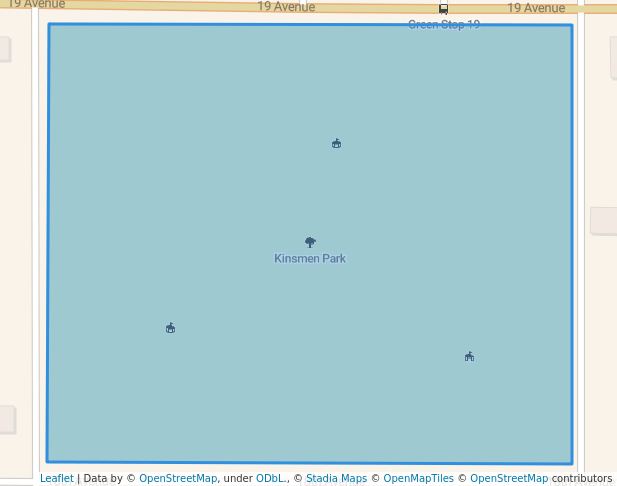The width and height of the screenshot is (617, 486).
Task: Click the bus stop icon on 19 Avenue
Action: (443, 9)
